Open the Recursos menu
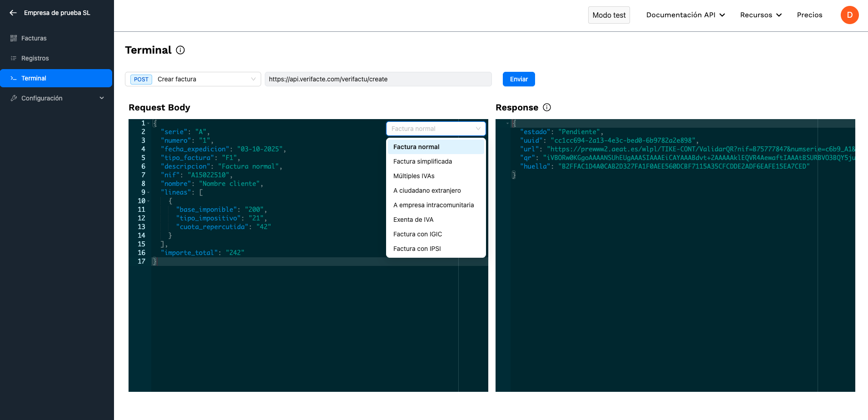Image resolution: width=868 pixels, height=420 pixels. tap(760, 15)
